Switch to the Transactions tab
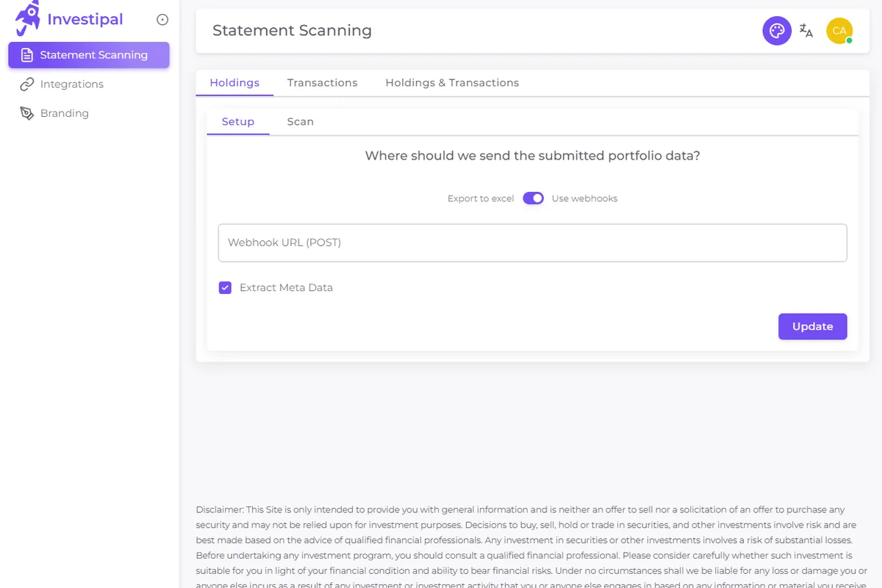This screenshot has height=588, width=882. [322, 83]
